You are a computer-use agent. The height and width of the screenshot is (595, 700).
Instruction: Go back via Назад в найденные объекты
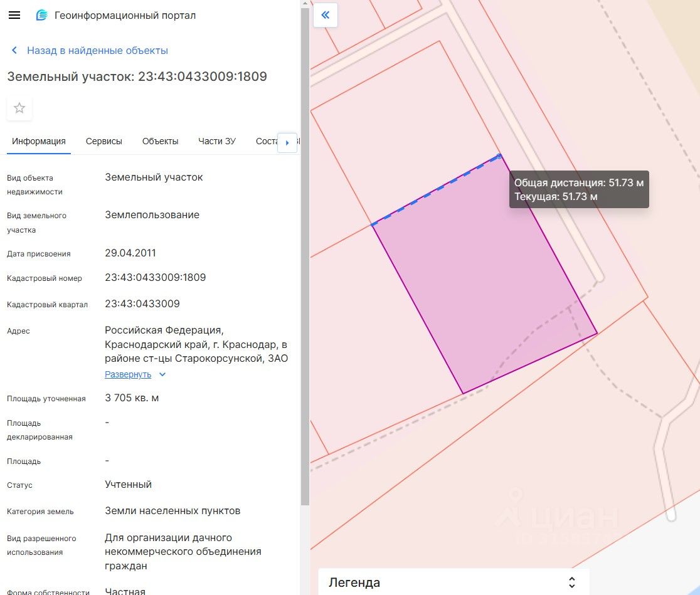97,50
